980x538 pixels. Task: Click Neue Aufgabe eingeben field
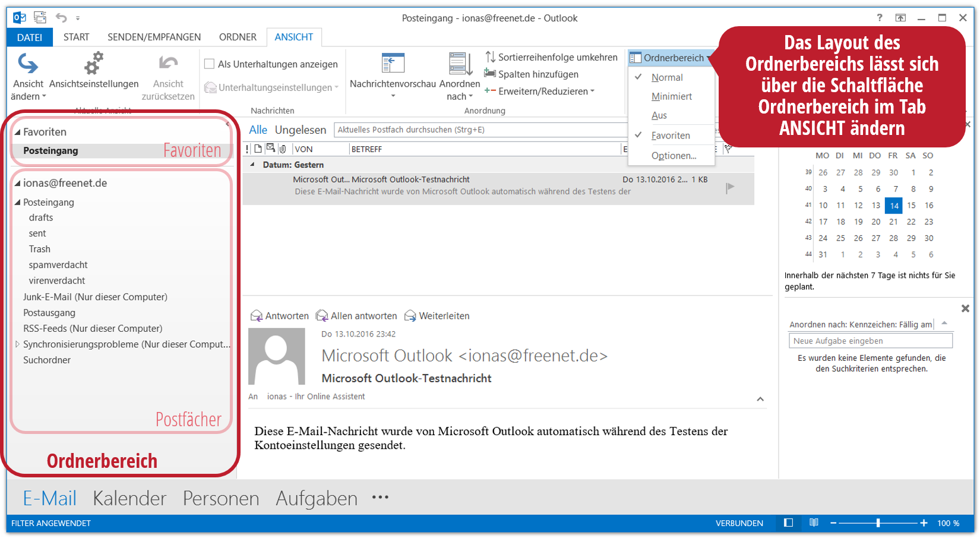pos(871,341)
